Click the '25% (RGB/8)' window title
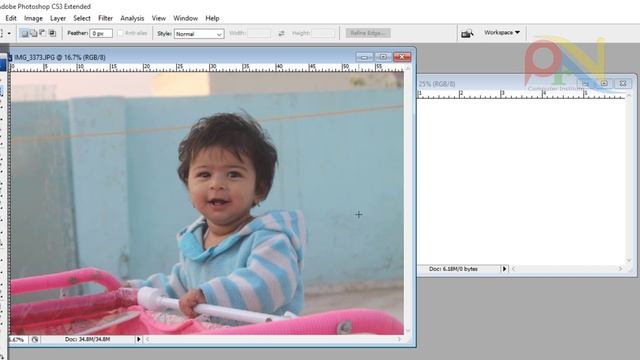The image size is (640, 360). pyautogui.click(x=436, y=84)
